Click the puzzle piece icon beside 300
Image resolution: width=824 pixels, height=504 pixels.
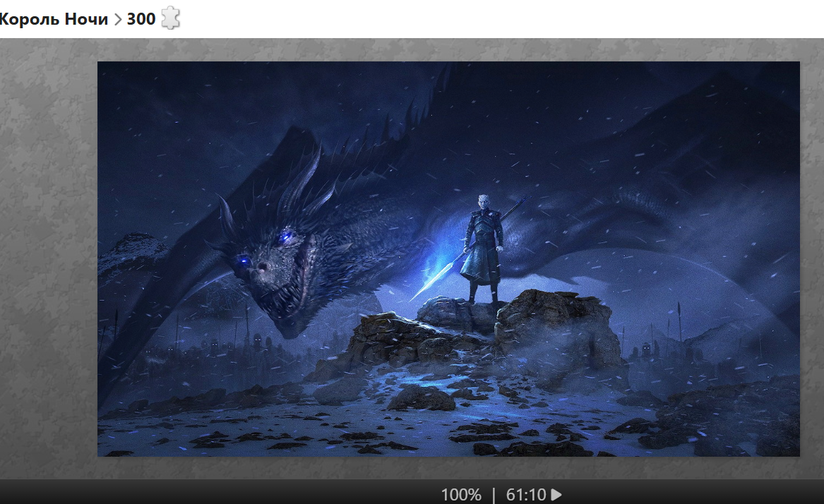[170, 18]
